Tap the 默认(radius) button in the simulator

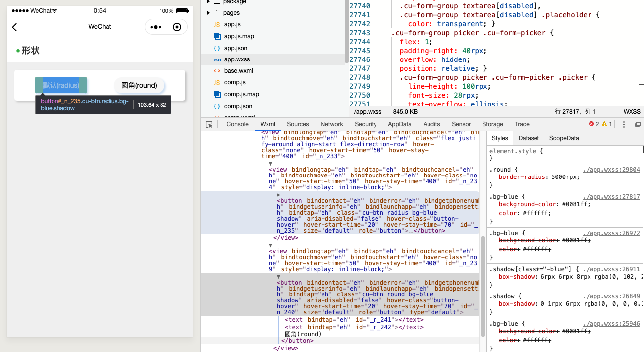(x=61, y=85)
